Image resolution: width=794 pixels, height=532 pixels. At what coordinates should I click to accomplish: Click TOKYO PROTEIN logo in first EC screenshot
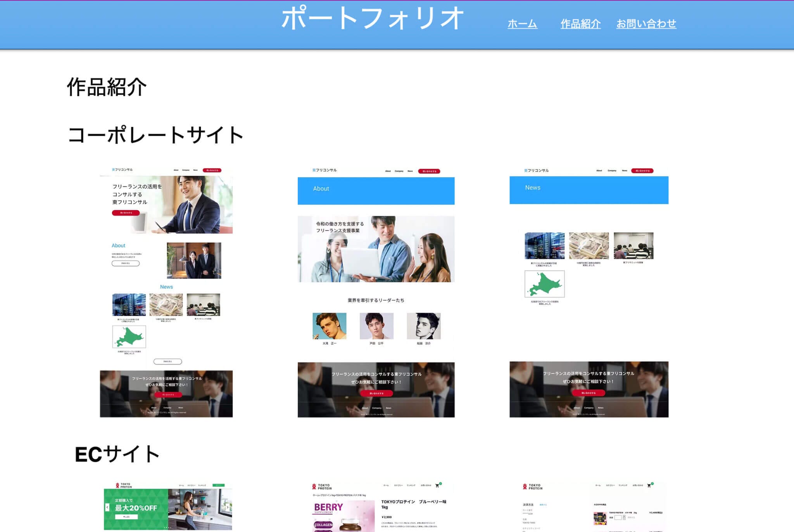coord(124,485)
